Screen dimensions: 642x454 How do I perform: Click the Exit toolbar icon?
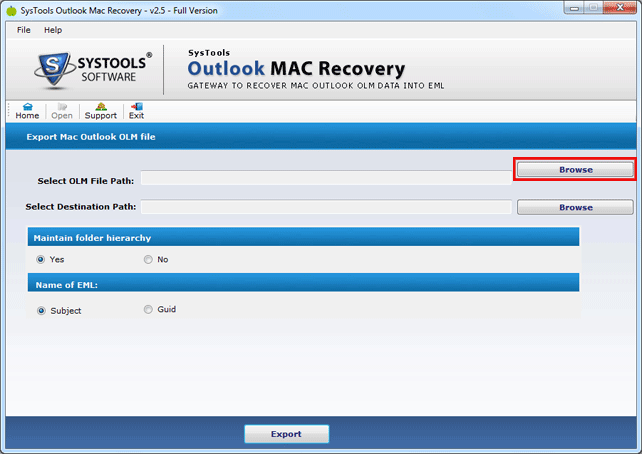coord(136,111)
